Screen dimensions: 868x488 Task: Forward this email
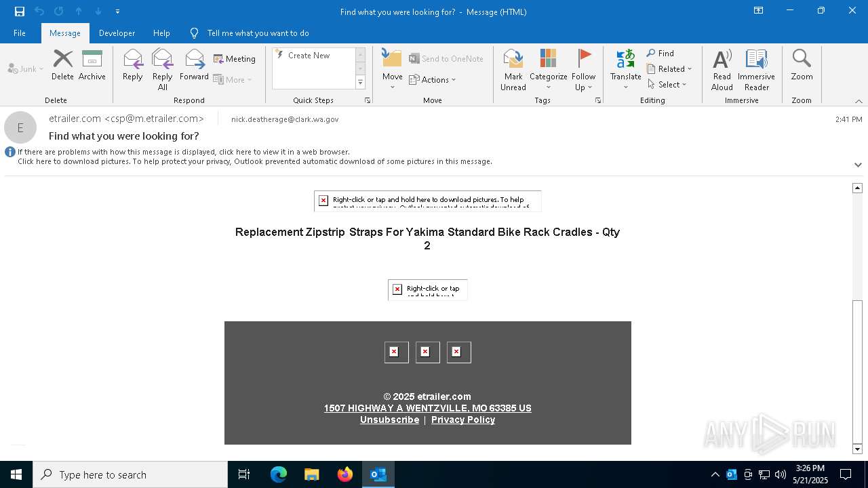click(194, 66)
